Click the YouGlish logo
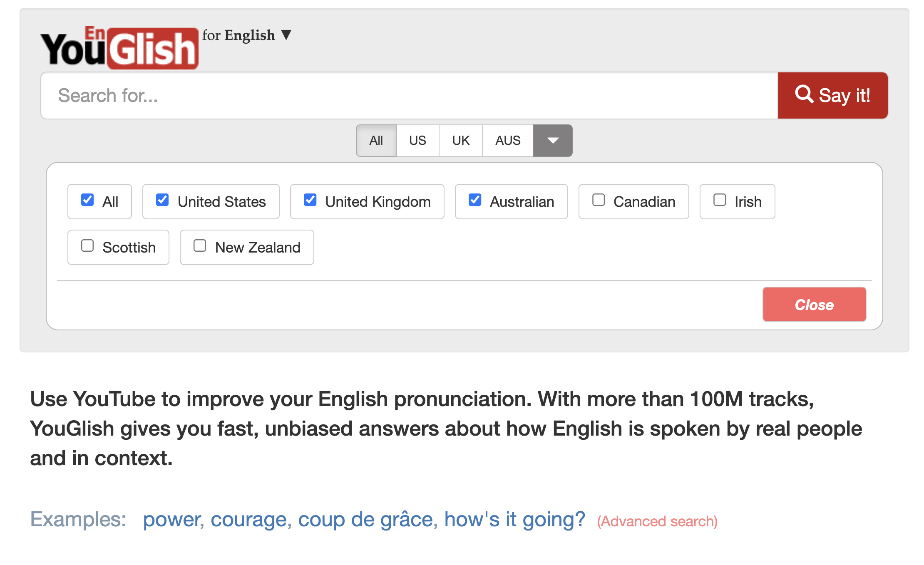Viewport: 924px width, 565px height. (x=119, y=48)
